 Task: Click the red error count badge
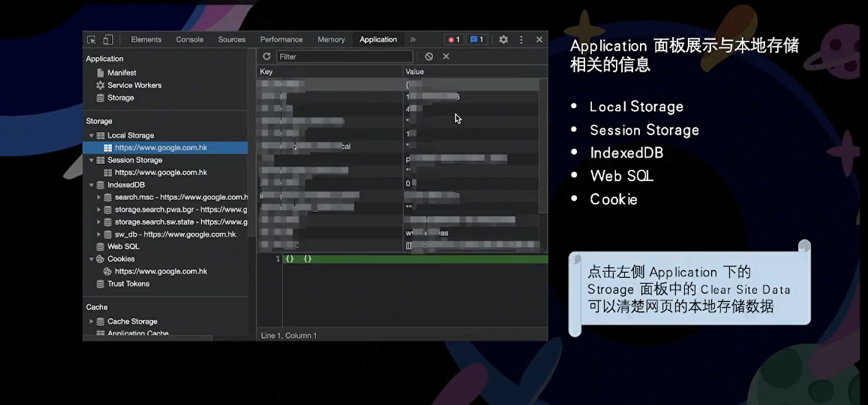[x=454, y=40]
